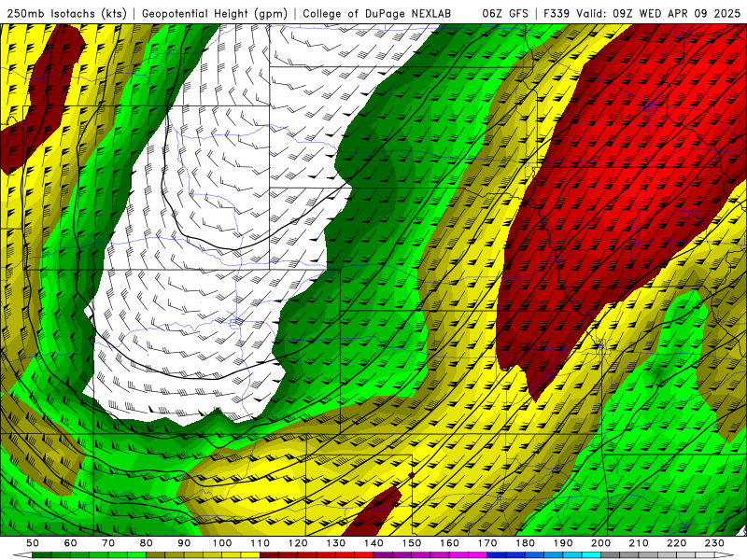Click the 70 value on the color scale

click(x=108, y=543)
